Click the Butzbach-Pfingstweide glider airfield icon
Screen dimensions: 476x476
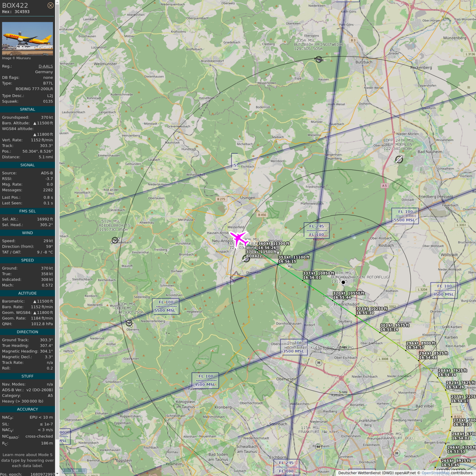319,59
